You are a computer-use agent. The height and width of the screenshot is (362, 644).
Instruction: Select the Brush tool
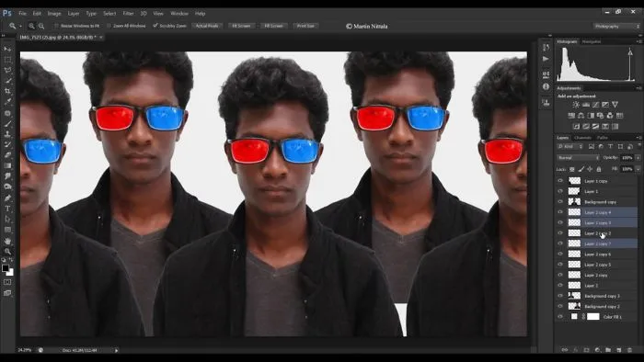[x=7, y=123]
